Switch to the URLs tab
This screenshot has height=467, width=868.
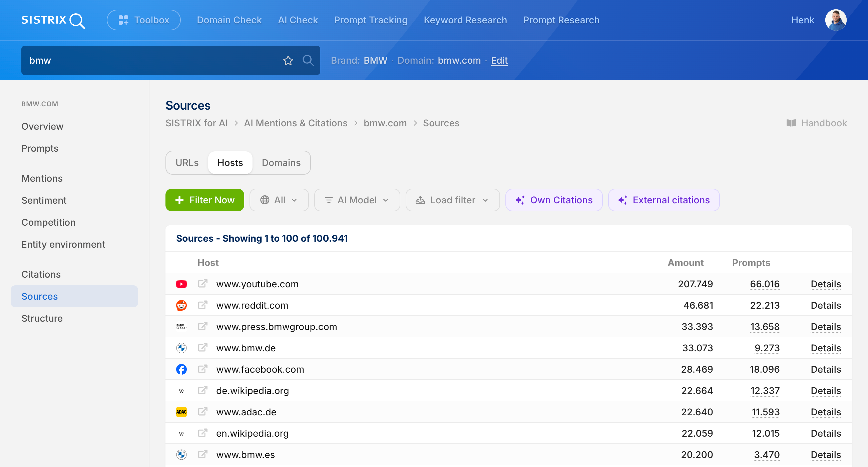[187, 163]
